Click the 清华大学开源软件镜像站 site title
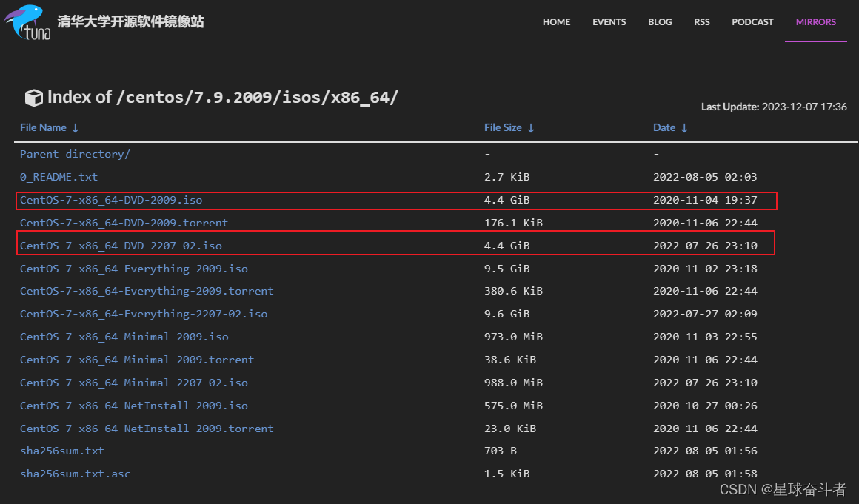 130,22
